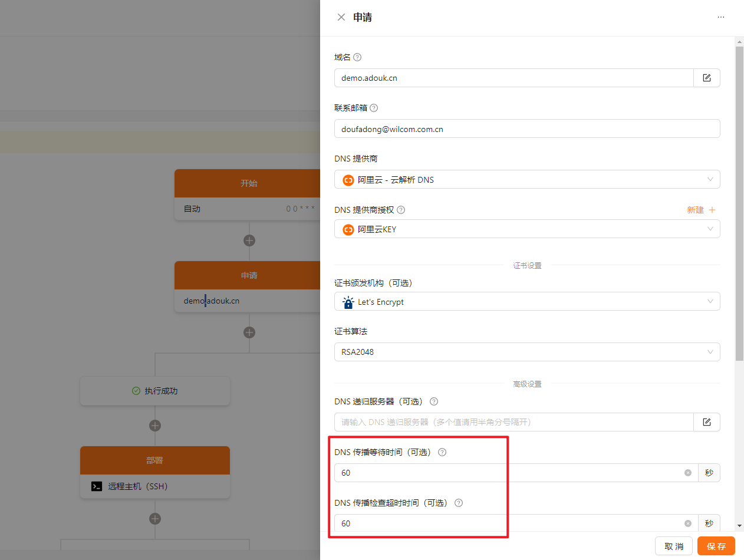This screenshot has width=744, height=560.
Task: Clear the DNS 传播检查超时时间 value
Action: [687, 523]
